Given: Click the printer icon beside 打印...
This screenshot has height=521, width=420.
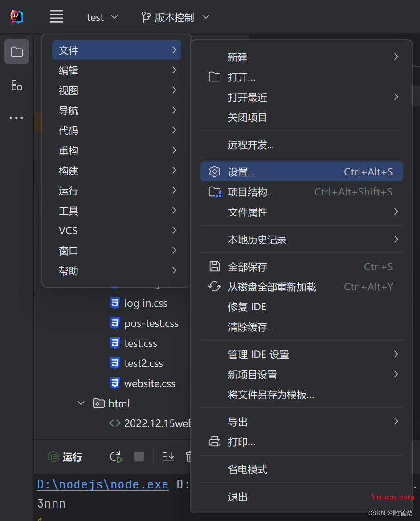Looking at the screenshot, I should 215,442.
